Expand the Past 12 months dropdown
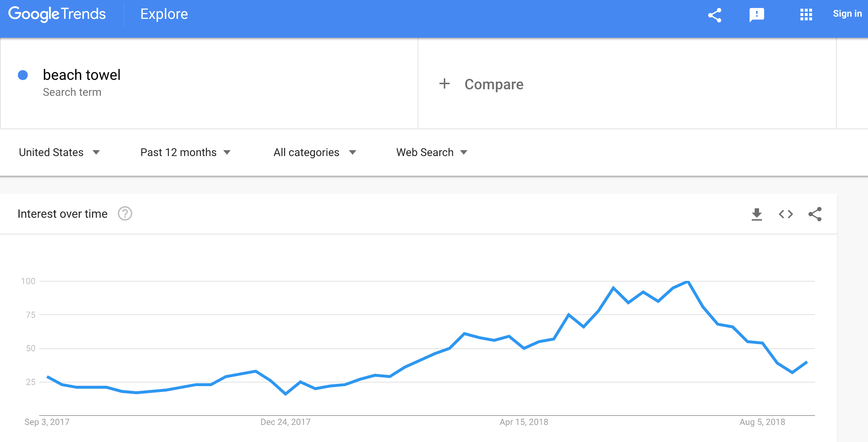868x442 pixels. coord(186,152)
